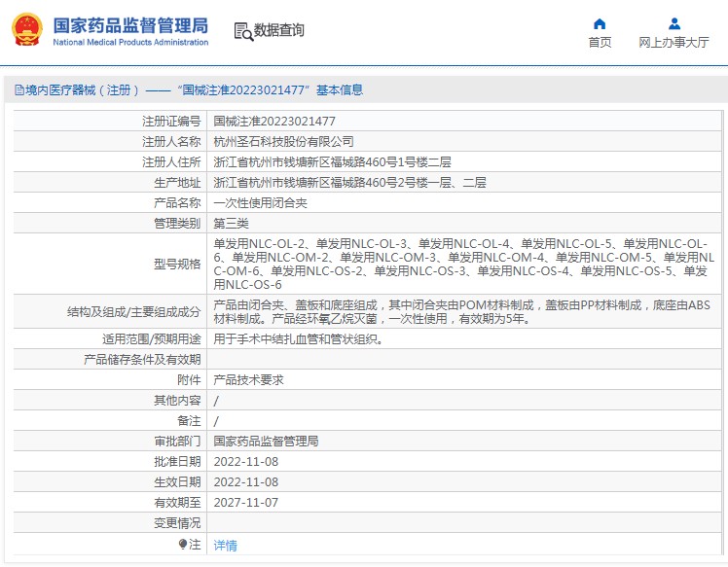Click the model list starting 单发用NLC-OL-2
The width and height of the screenshot is (728, 567).
click(464, 264)
